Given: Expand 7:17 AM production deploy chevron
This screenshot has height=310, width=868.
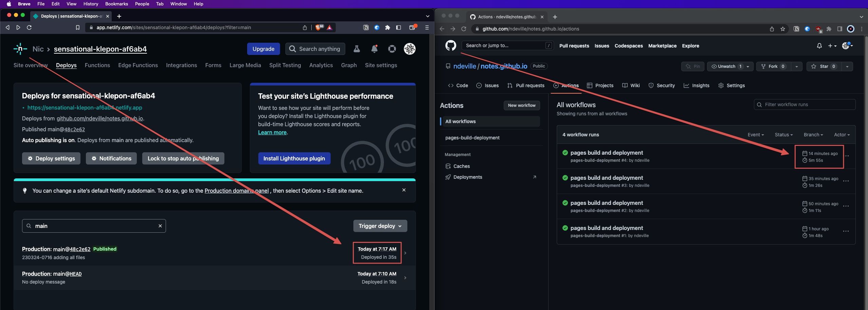Looking at the screenshot, I should point(405,253).
